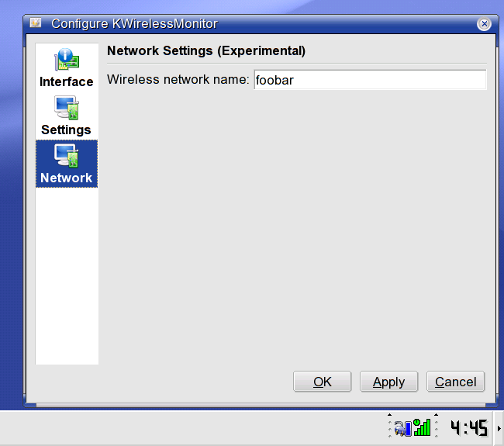Select the Interface page icon
The height and width of the screenshot is (446, 504).
(67, 67)
